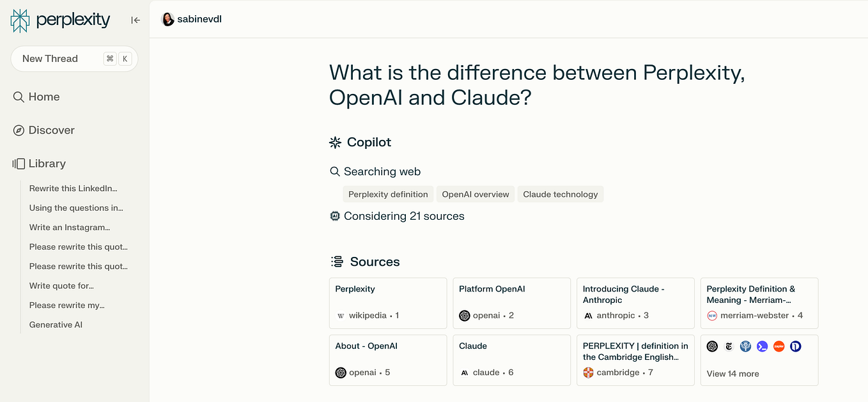
Task: Toggle the Perplexity definition search chip
Action: pos(388,194)
